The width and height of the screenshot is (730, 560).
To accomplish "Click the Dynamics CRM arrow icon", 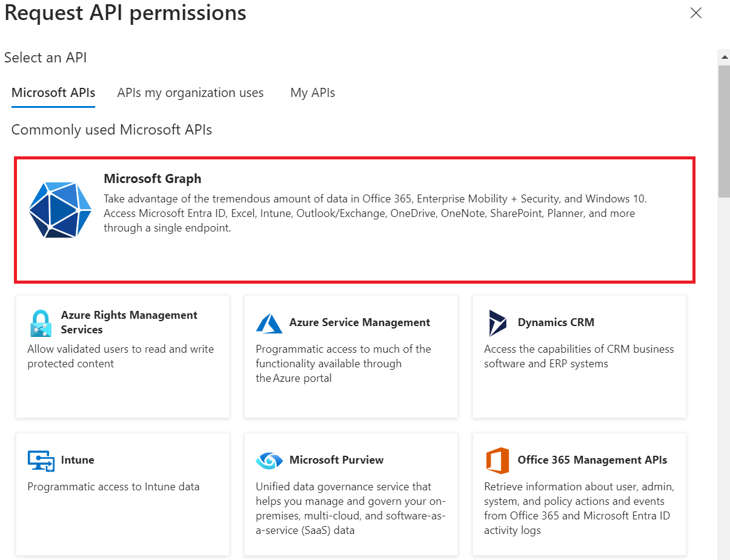I will pyautogui.click(x=497, y=323).
